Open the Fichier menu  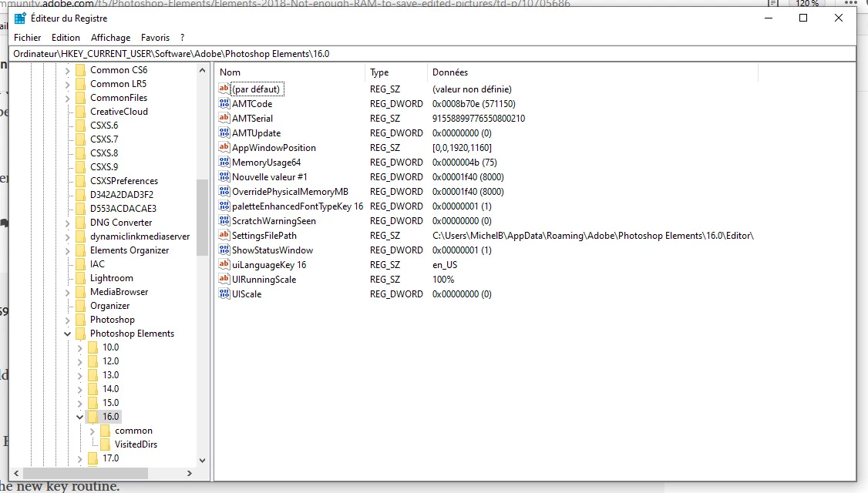pos(27,38)
